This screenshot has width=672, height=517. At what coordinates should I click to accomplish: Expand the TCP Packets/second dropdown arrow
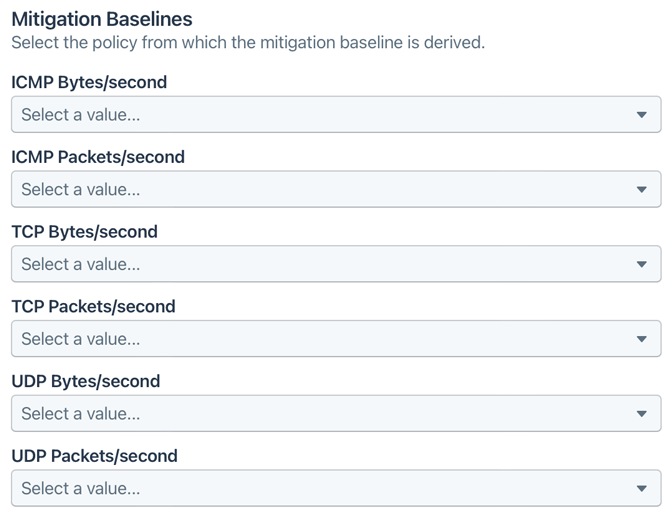click(x=642, y=339)
